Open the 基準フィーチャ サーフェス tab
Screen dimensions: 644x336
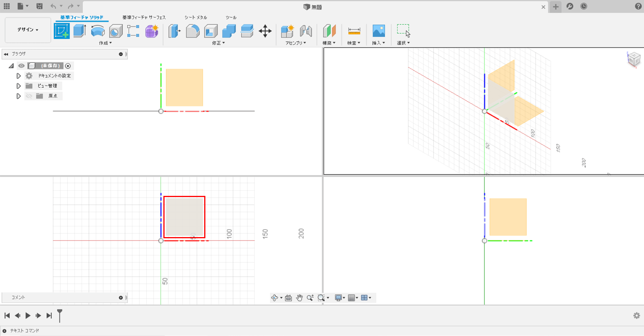(144, 18)
